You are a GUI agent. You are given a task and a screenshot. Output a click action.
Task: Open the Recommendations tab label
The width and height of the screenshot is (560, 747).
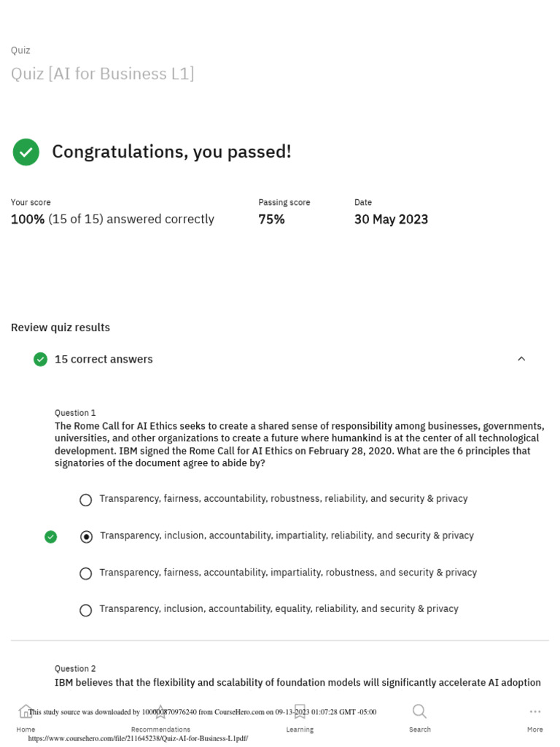(x=160, y=729)
